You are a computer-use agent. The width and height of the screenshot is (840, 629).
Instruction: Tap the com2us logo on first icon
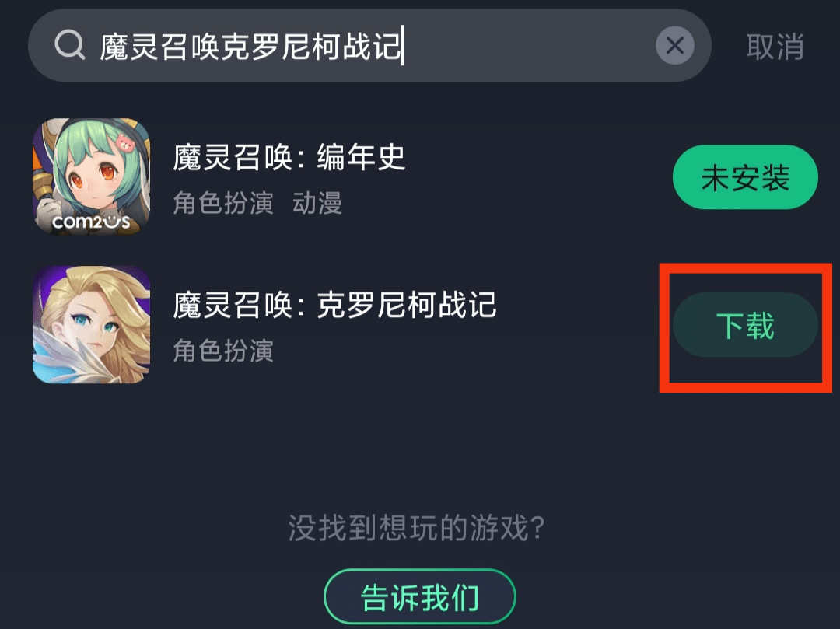[x=91, y=222]
